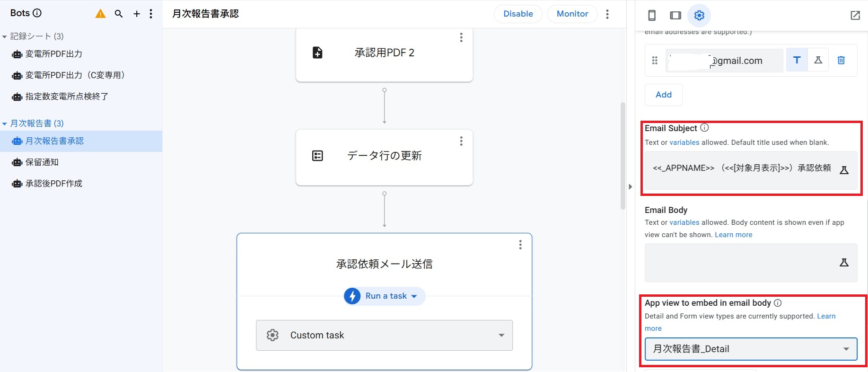Screen dimensions: 868x372
Task: Switch recipient to expression flask mode
Action: (818, 60)
